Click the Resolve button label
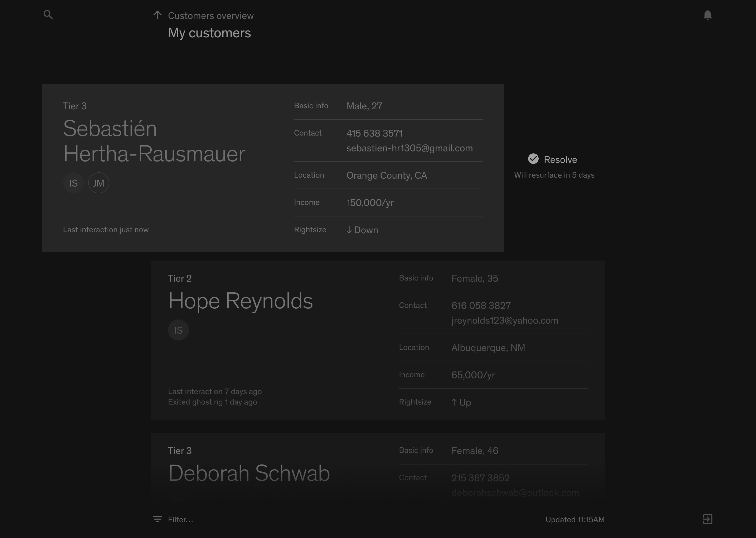 (x=560, y=160)
